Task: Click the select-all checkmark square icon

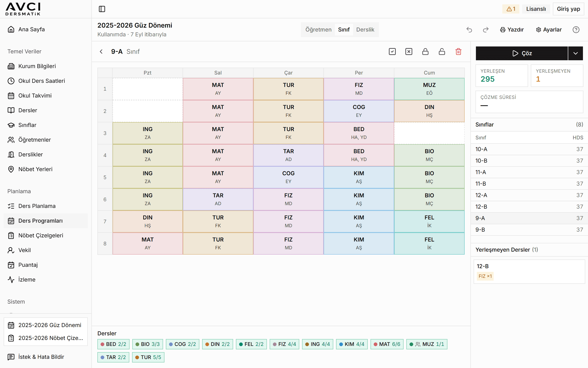Action: [x=392, y=52]
